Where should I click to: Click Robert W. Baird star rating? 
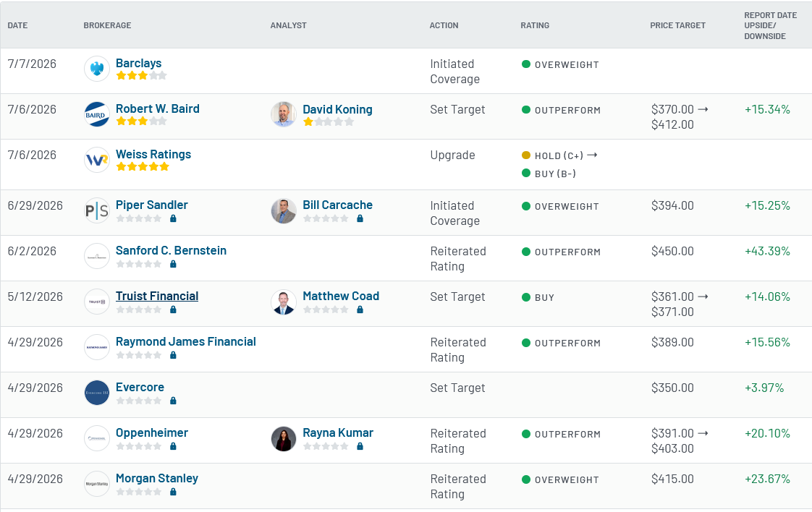tap(141, 121)
